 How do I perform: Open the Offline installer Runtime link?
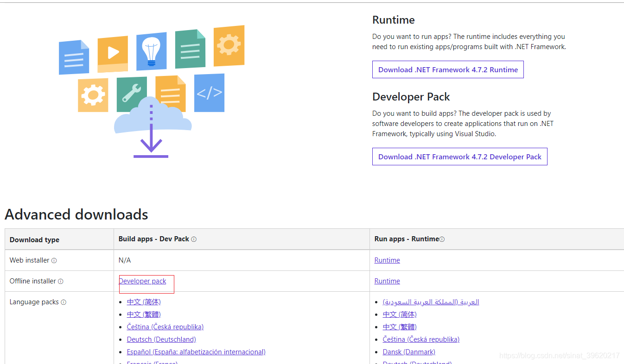[x=387, y=281]
